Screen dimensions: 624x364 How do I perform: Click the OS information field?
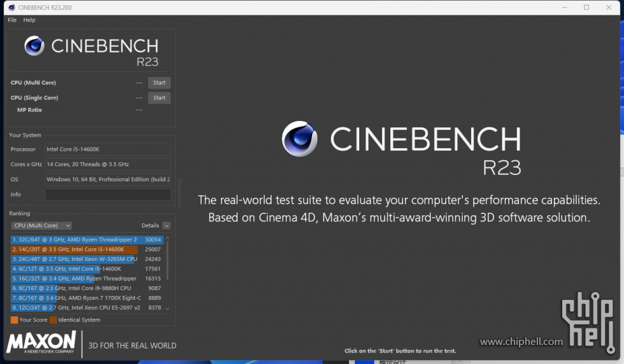click(108, 179)
